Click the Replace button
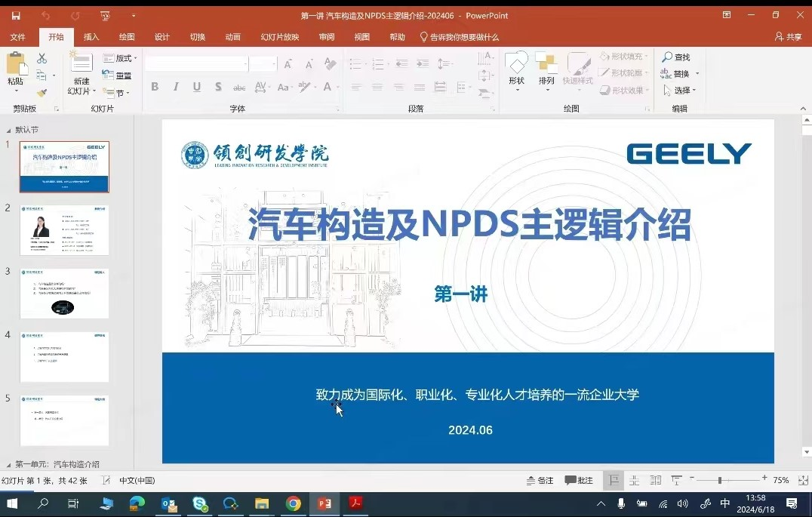The image size is (812, 517). click(679, 73)
